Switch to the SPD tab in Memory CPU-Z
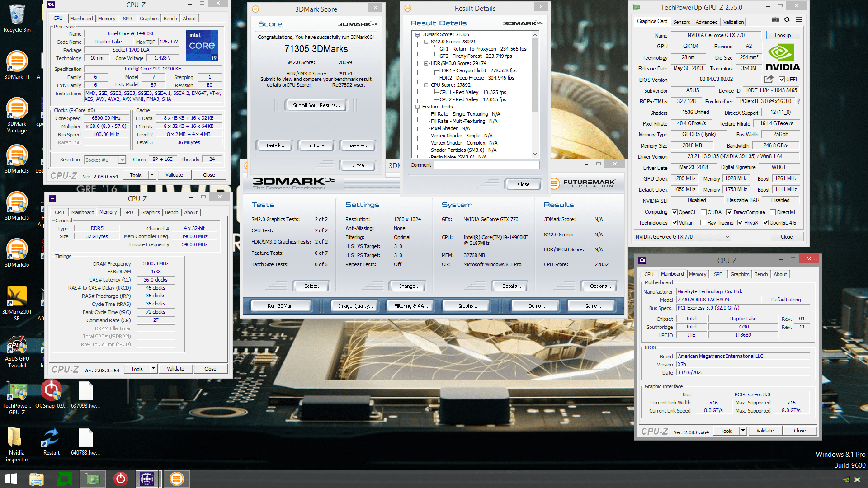This screenshot has height=488, width=868. pos(128,212)
